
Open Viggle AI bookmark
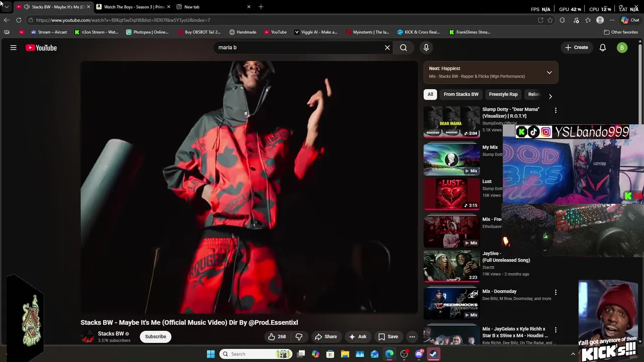(x=315, y=32)
